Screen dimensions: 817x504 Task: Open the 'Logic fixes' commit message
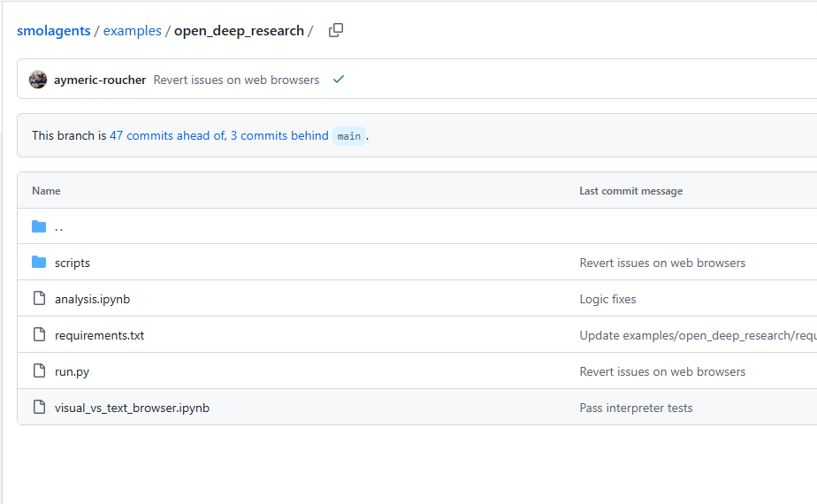pos(607,299)
